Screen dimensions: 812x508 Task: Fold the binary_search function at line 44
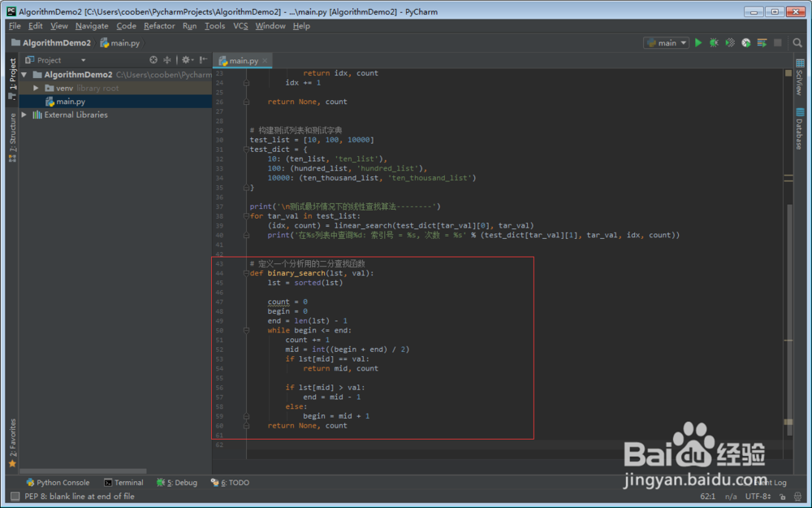(x=247, y=273)
